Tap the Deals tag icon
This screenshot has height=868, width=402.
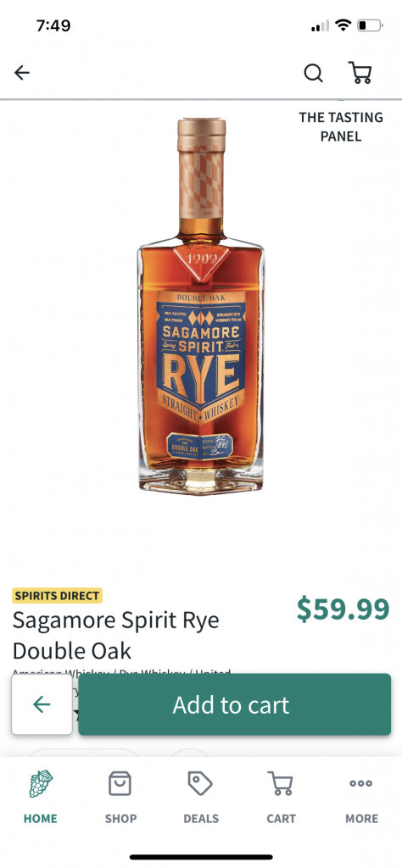pyautogui.click(x=200, y=783)
